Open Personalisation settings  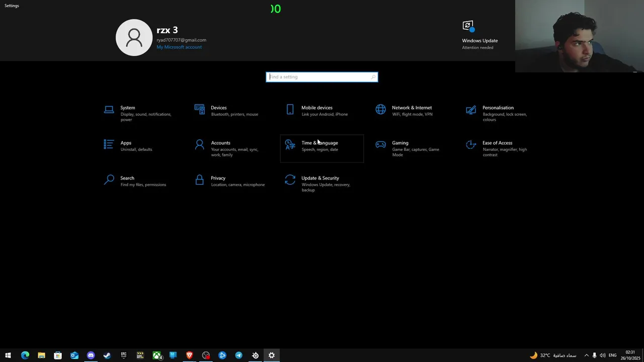tap(503, 113)
